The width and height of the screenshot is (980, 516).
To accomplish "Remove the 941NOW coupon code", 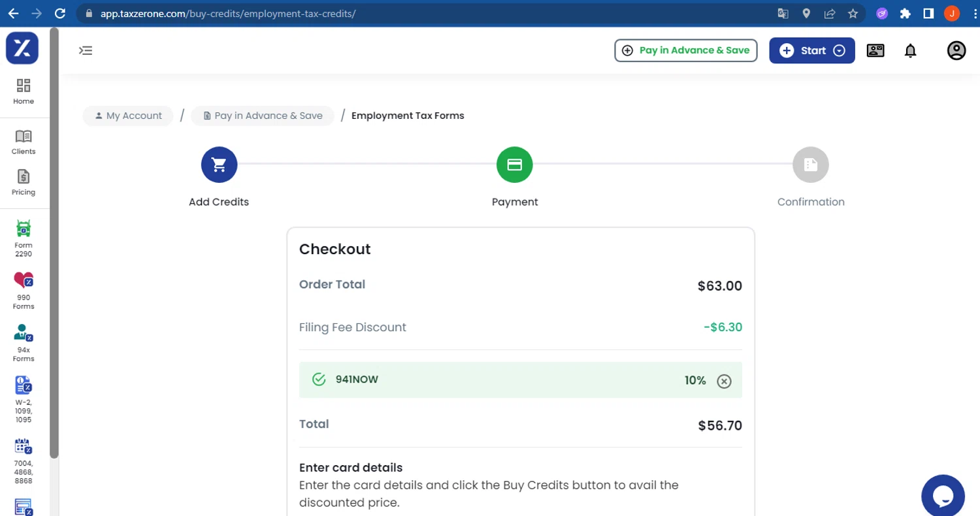I will [724, 381].
